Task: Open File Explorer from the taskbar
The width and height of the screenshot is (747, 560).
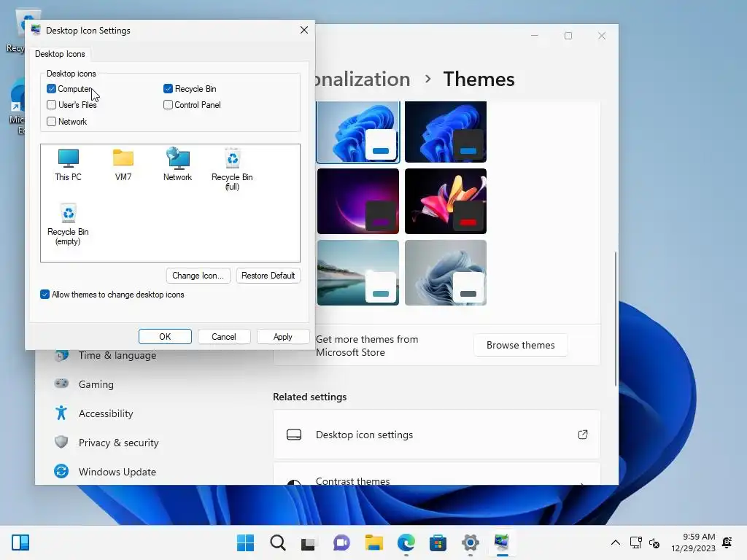Action: click(x=374, y=542)
